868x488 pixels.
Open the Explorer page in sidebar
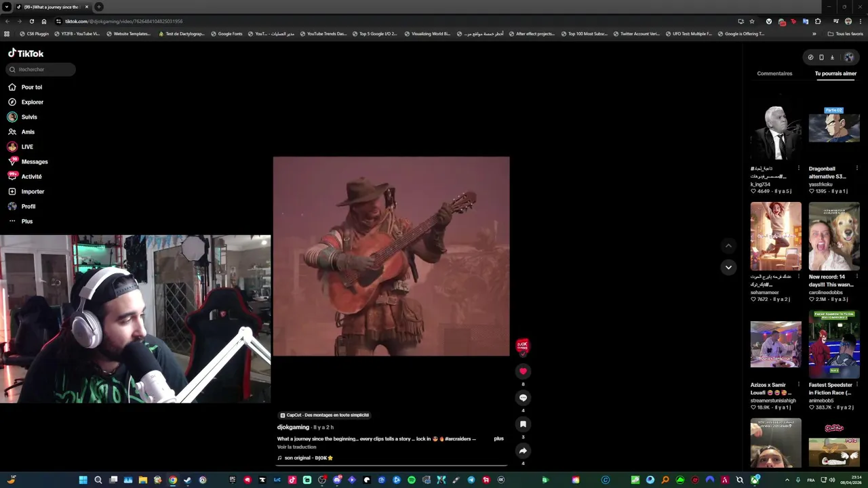click(x=26, y=102)
